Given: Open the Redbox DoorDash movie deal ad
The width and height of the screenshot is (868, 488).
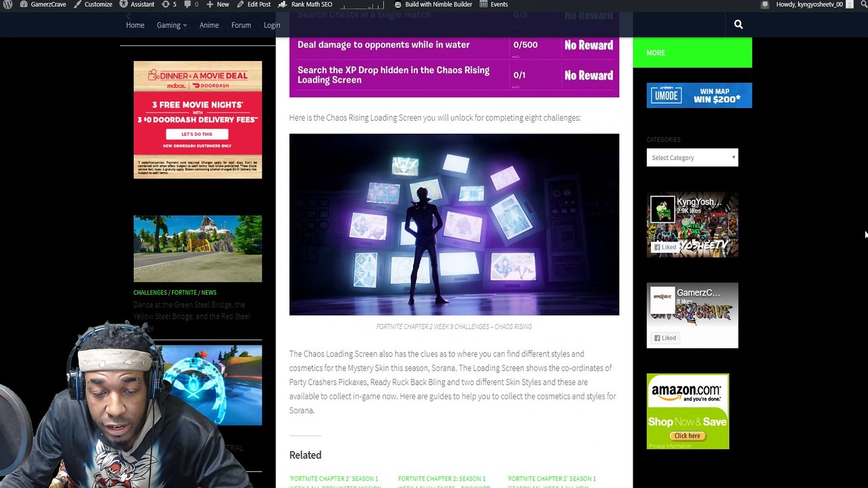Looking at the screenshot, I should (x=197, y=120).
